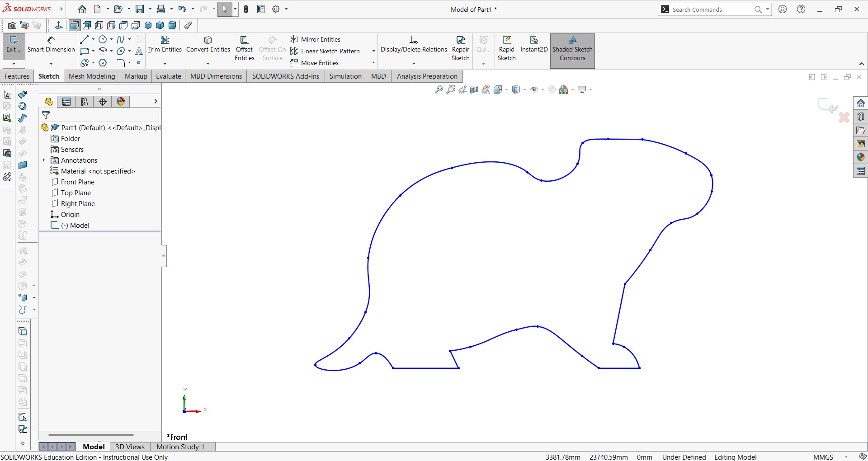Image resolution: width=868 pixels, height=461 pixels.
Task: Open the ConfigurationManager tab icon
Action: [x=85, y=102]
